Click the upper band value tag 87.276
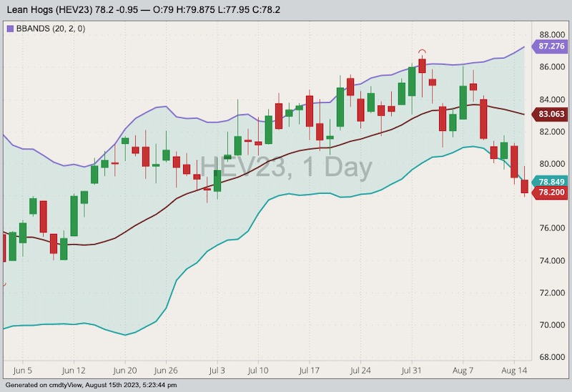572x392 pixels. point(550,46)
